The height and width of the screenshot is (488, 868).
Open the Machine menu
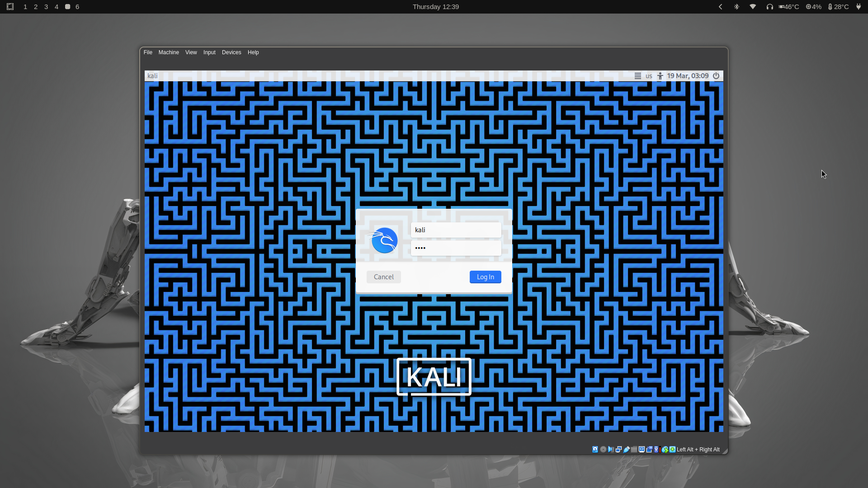tap(169, 52)
